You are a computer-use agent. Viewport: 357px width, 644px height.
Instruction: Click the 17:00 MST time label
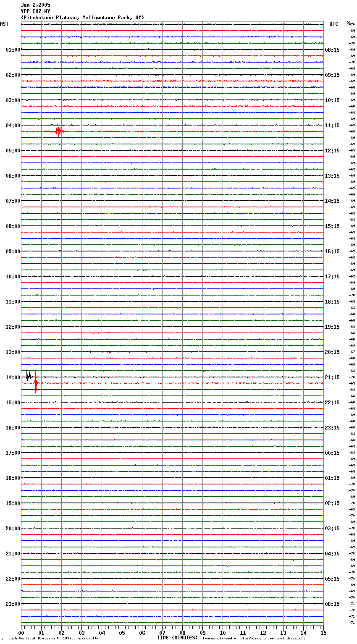point(13,453)
